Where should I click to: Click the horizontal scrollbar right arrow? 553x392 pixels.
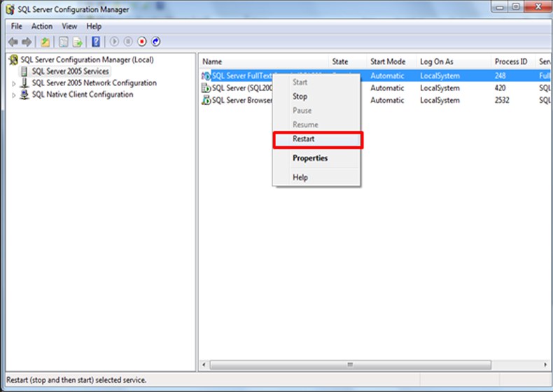547,365
